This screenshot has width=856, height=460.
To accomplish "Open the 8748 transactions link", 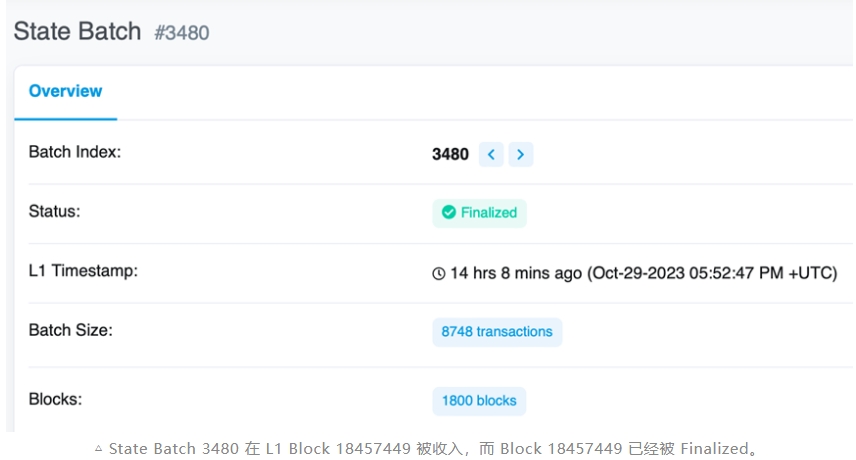I will click(497, 332).
